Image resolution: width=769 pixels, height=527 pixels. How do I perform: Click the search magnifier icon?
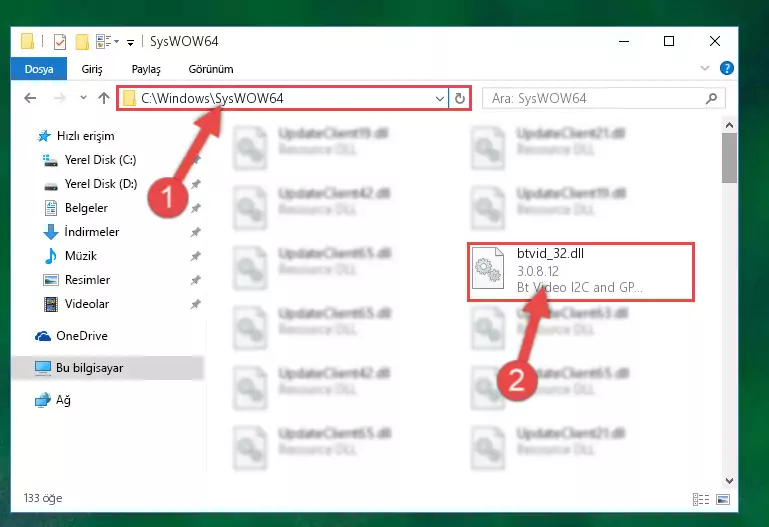(x=711, y=99)
